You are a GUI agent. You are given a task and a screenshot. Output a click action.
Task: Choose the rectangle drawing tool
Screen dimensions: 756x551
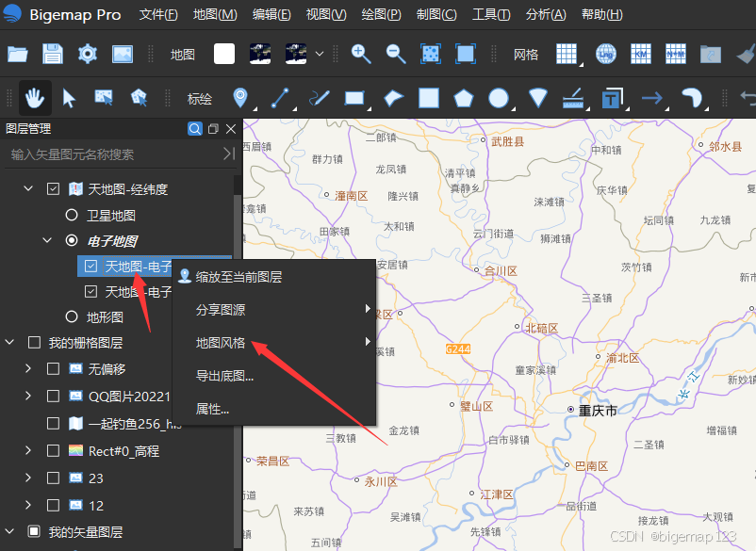[x=354, y=98]
